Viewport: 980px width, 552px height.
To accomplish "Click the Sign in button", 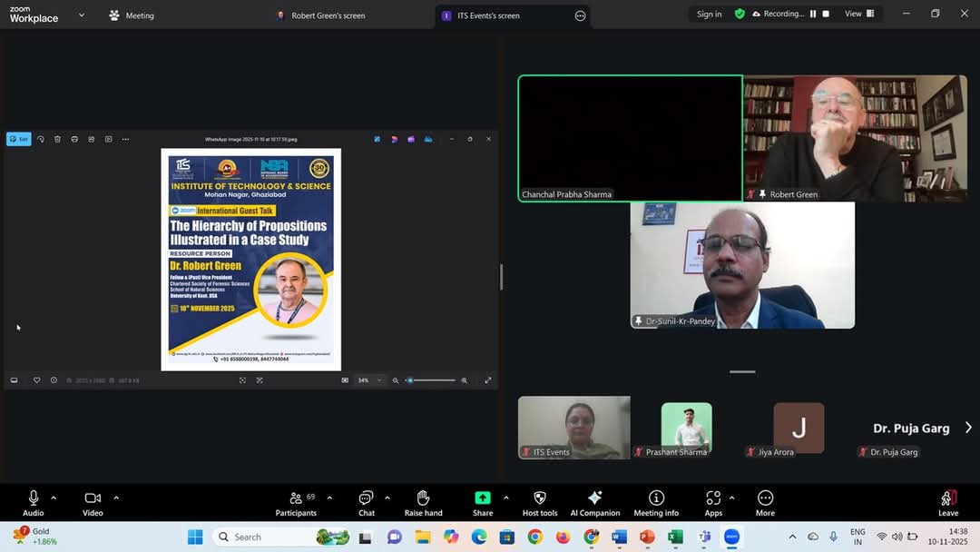I will (x=709, y=15).
